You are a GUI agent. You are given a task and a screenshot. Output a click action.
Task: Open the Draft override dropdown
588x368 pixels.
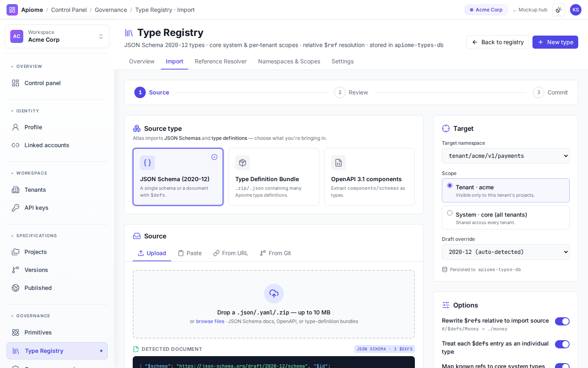(506, 252)
